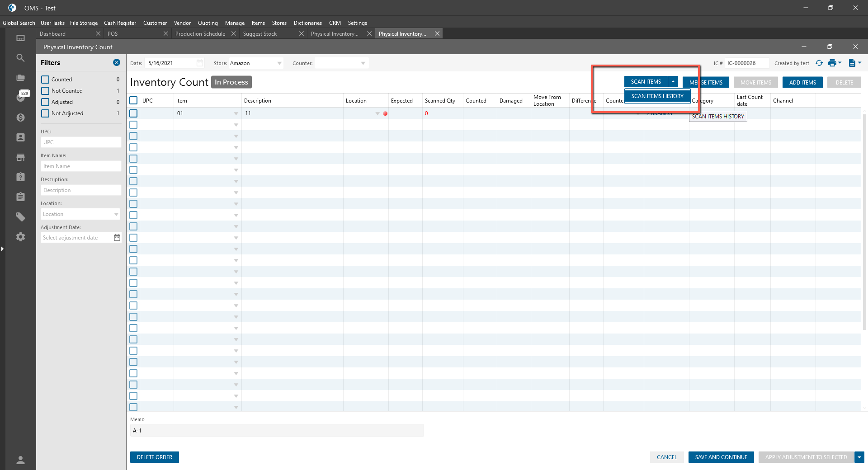Open the price tag sidebar icon
Screen dimensions: 868x470
tap(20, 217)
